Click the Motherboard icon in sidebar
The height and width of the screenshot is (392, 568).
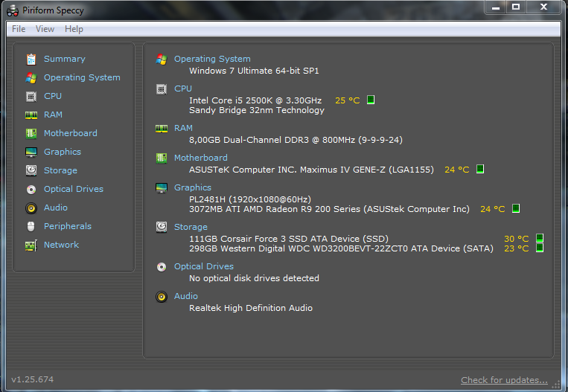31,134
